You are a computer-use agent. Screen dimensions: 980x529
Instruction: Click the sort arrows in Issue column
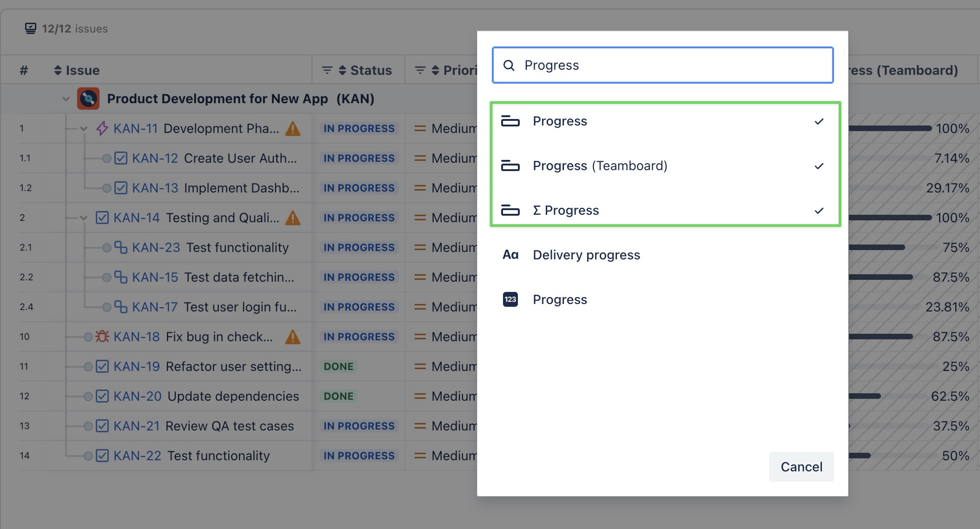pyautogui.click(x=58, y=70)
